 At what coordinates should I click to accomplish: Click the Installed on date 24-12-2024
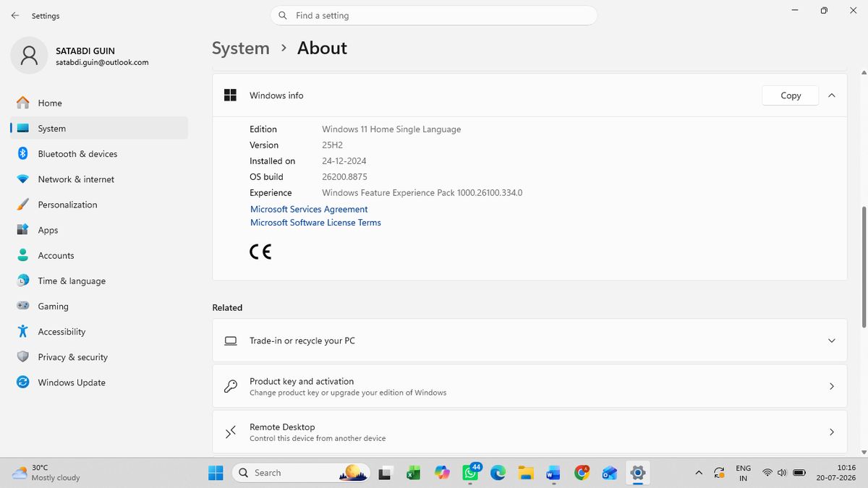344,160
